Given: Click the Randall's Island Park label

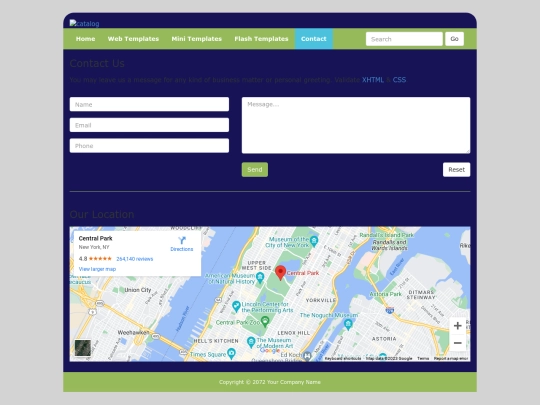Looking at the screenshot, I should pos(386,235).
